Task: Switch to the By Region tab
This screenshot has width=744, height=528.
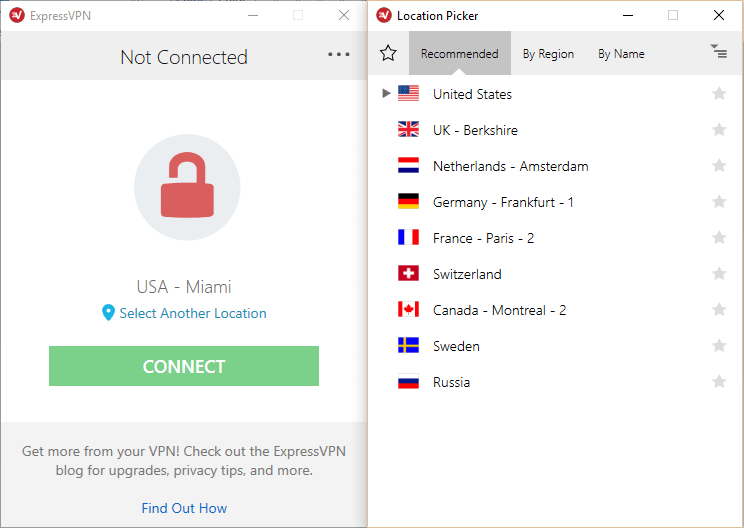Action: pos(548,54)
